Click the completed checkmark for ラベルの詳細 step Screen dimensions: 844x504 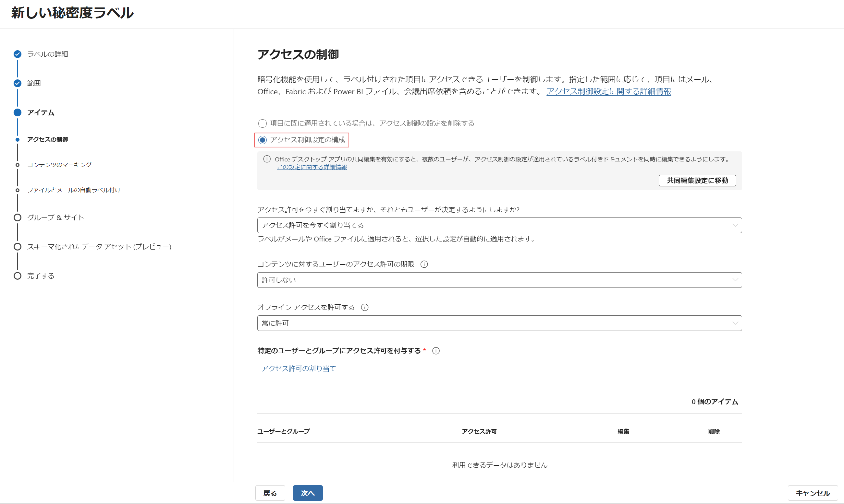[17, 54]
